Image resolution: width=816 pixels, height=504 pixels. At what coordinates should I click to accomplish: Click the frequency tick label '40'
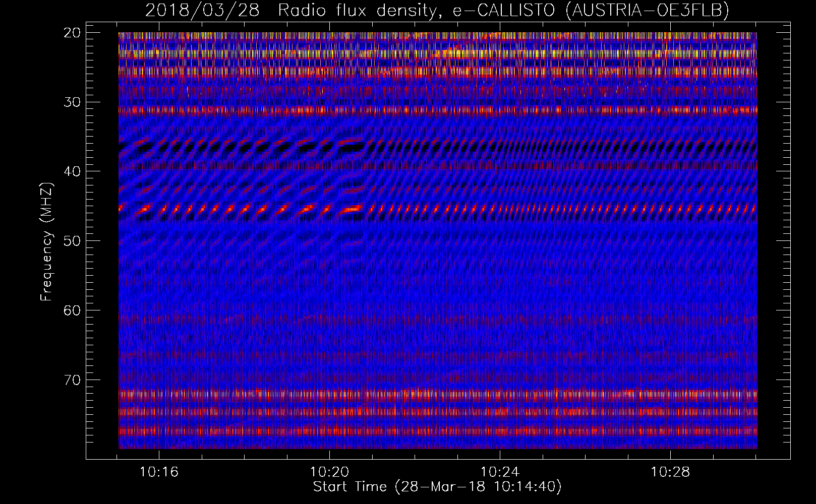pos(72,171)
